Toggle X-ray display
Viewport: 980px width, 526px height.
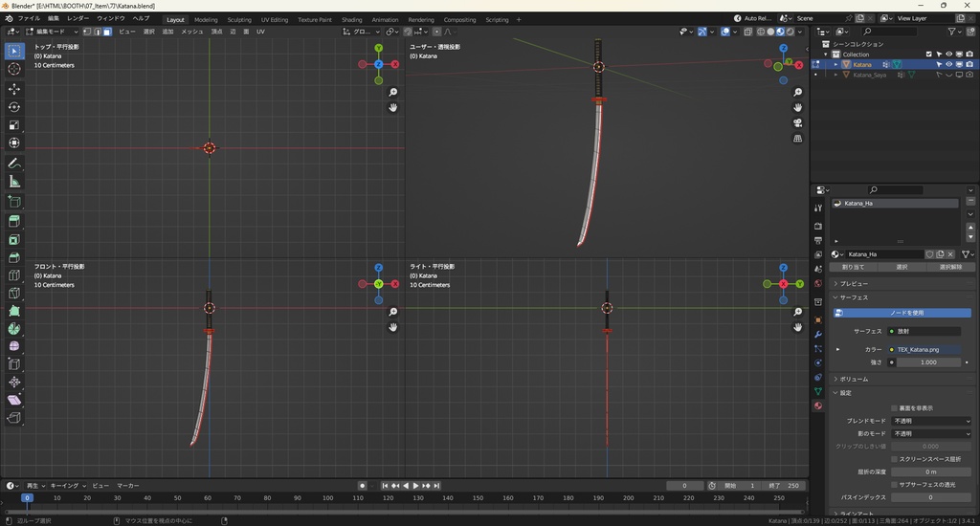[748, 32]
